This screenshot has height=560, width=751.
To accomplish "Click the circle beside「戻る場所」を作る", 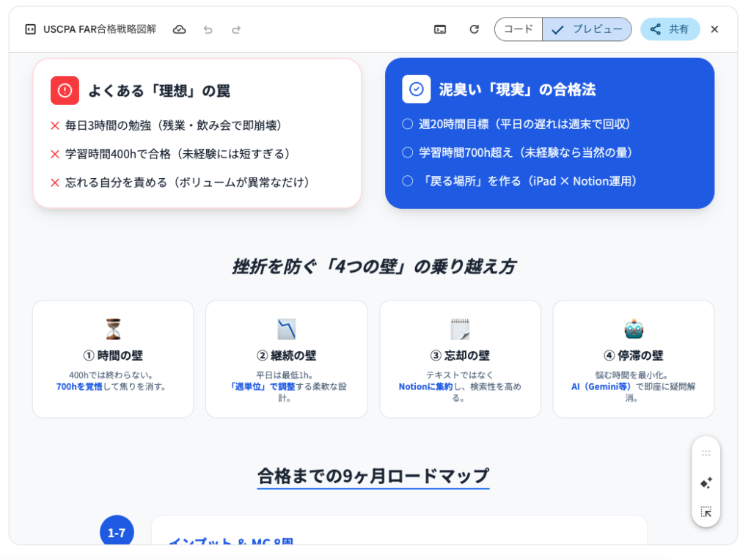I will coord(408,181).
